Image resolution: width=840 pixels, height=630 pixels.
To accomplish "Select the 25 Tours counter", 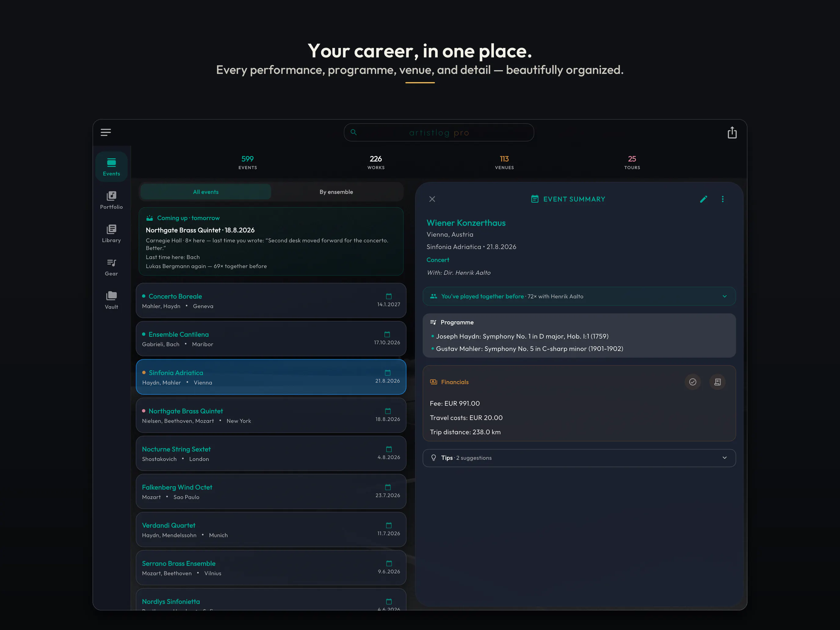I will click(x=632, y=162).
